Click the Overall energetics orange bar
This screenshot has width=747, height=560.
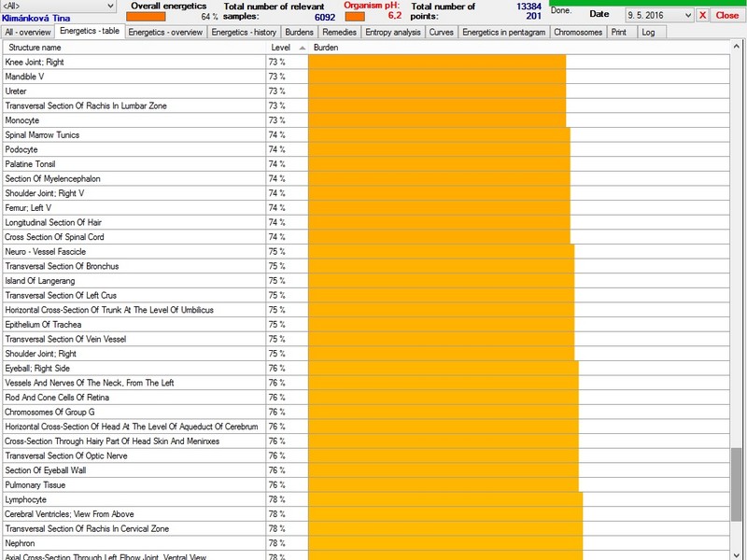(146, 17)
